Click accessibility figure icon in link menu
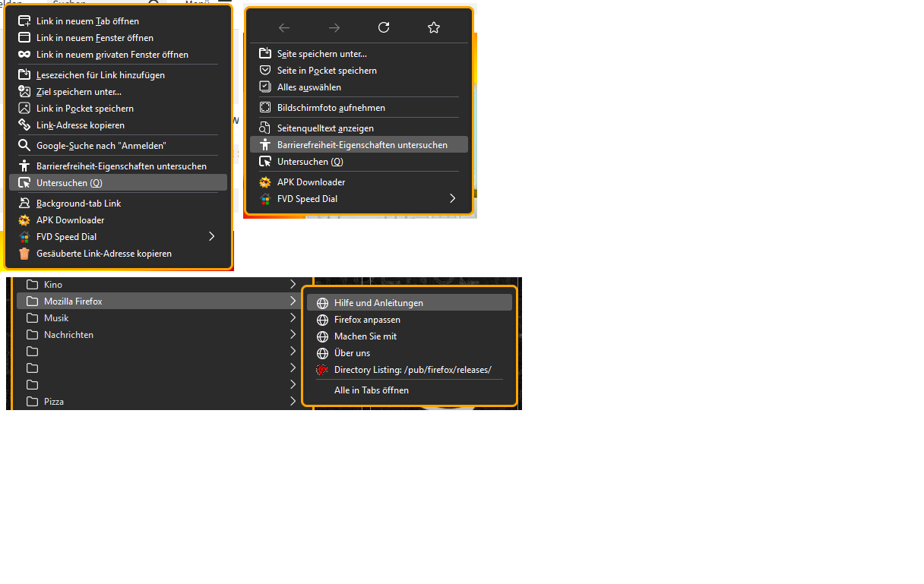This screenshot has width=924, height=584. click(x=24, y=166)
